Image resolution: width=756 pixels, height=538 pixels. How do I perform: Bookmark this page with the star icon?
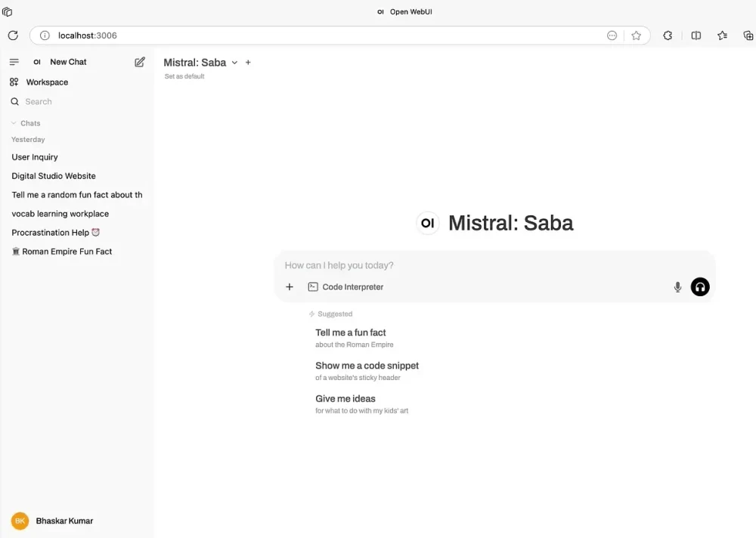636,36
